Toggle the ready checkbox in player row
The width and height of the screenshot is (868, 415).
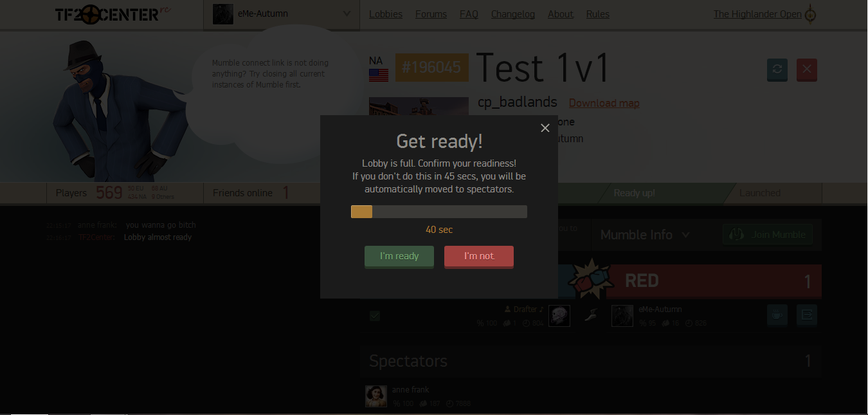coord(375,315)
